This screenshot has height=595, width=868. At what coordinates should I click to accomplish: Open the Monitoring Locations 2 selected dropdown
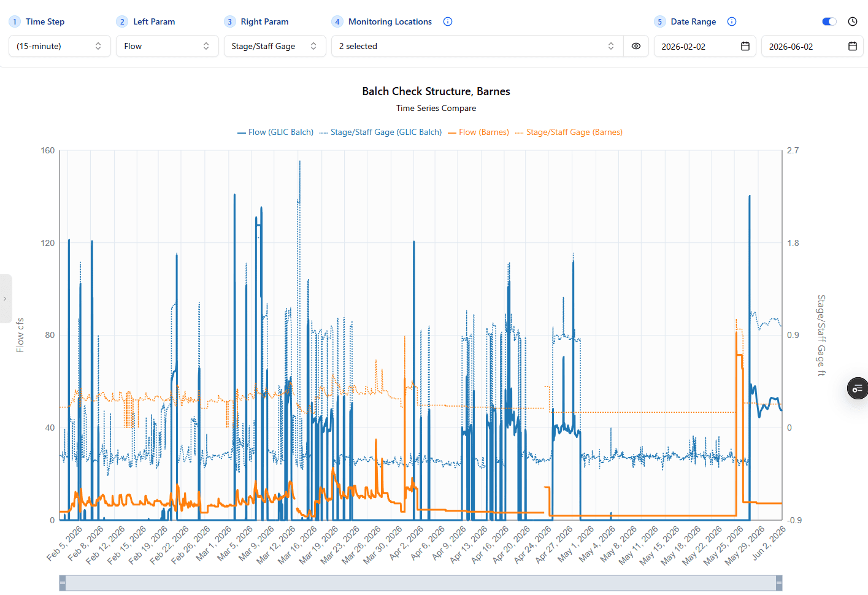(x=477, y=46)
